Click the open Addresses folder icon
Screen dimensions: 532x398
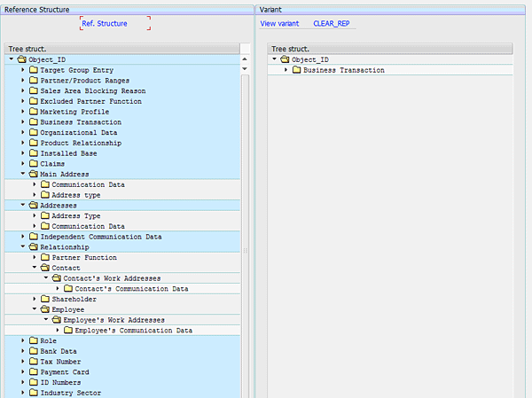pos(34,206)
